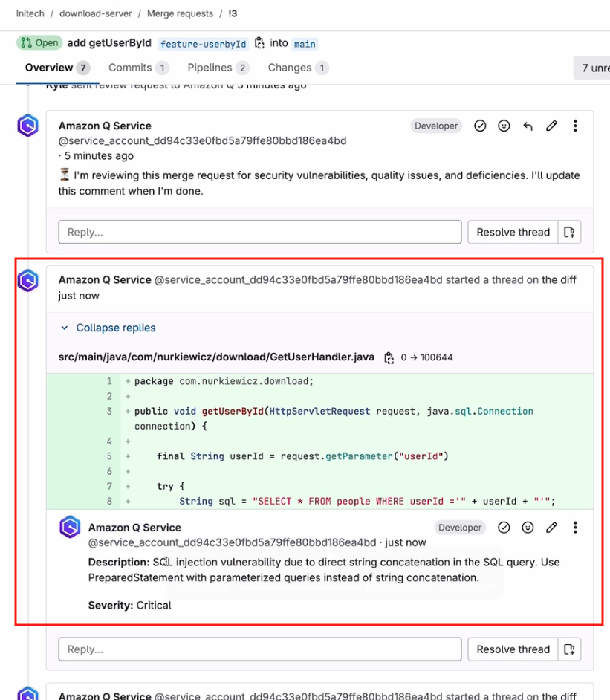Open more actions on SQL injection comment

coord(575,528)
